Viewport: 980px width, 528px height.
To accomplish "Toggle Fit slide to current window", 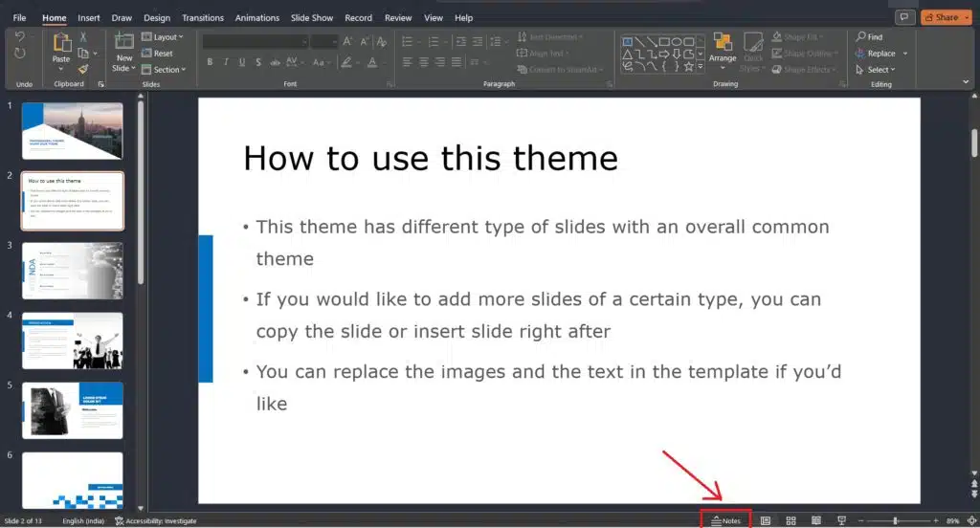I will click(971, 520).
